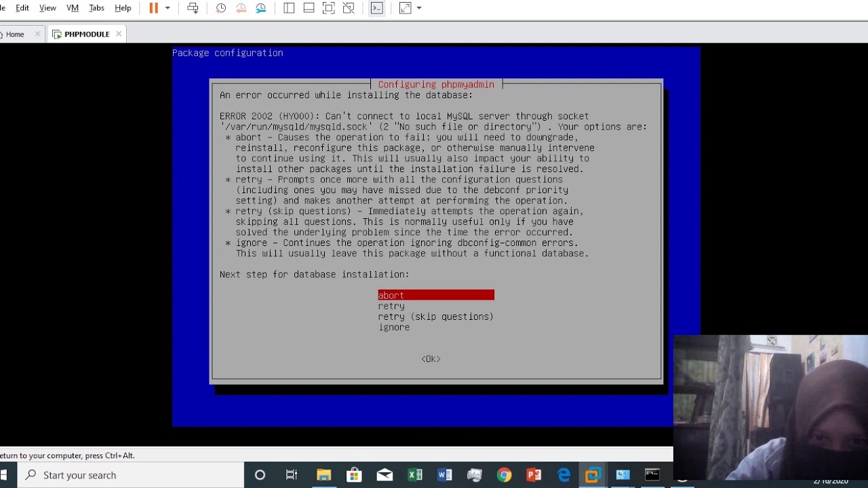Open Google Chrome from the taskbar

(504, 475)
